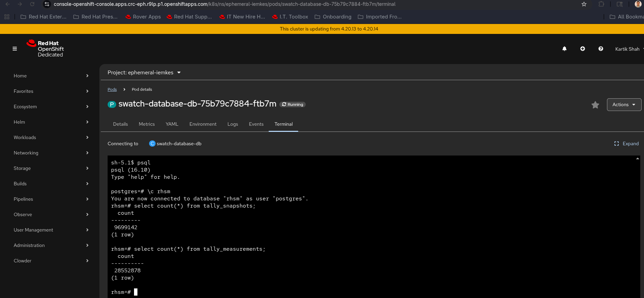
Task: Click the pod 'P' resource badge
Action: point(112,104)
